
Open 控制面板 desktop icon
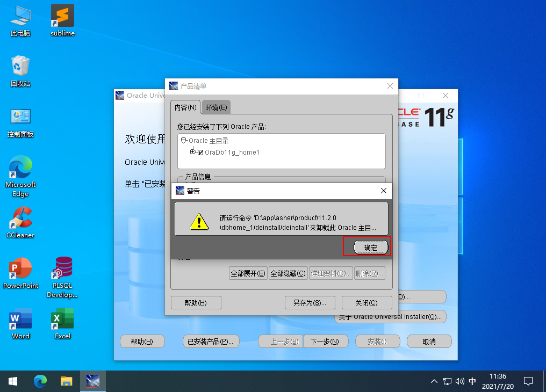click(x=20, y=122)
